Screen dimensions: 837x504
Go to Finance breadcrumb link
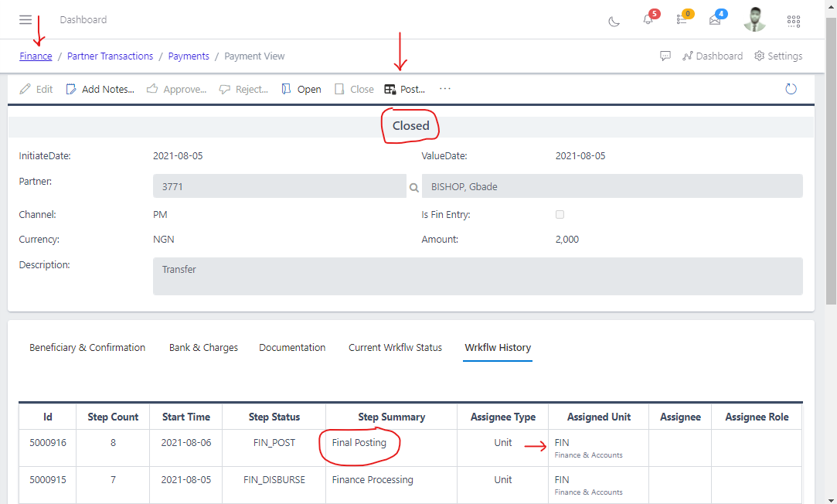pos(36,56)
